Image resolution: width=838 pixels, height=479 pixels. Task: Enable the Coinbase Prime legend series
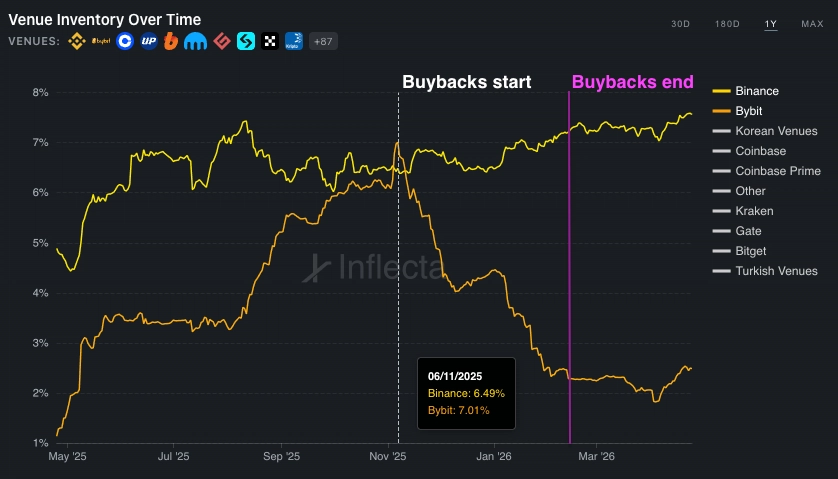[x=777, y=171]
